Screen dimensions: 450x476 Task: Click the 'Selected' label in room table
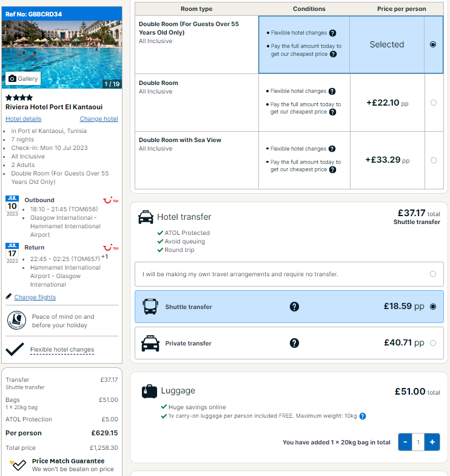point(387,45)
